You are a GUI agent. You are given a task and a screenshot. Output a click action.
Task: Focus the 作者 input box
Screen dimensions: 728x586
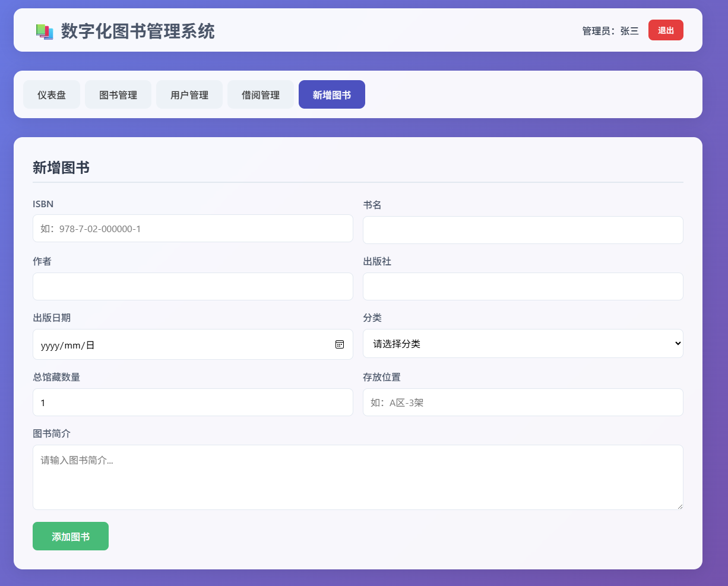tap(193, 286)
